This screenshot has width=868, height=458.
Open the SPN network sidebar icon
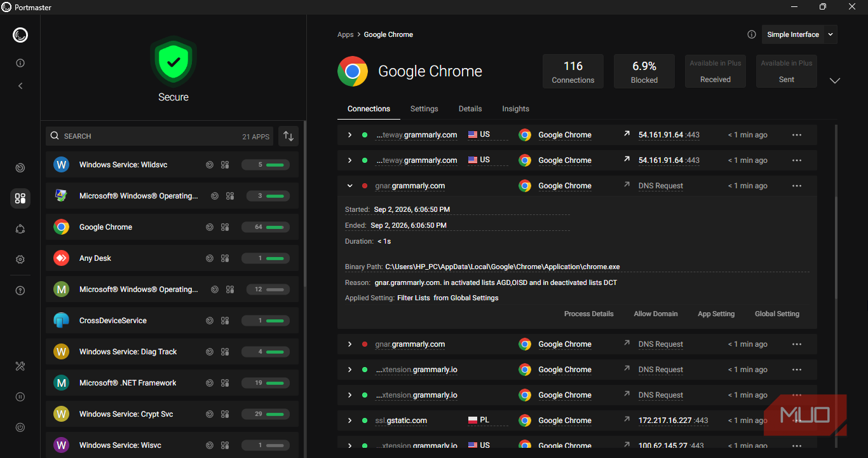20,229
